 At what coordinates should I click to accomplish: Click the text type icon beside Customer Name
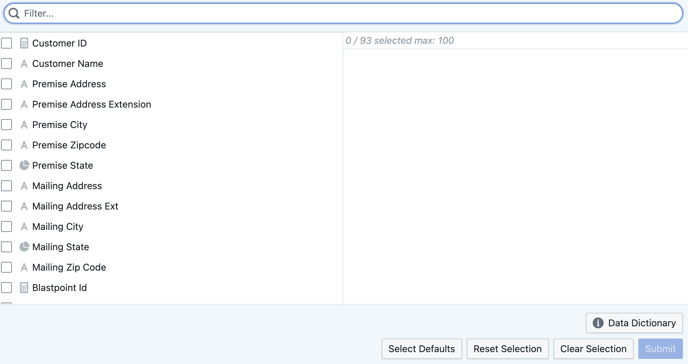(x=24, y=64)
